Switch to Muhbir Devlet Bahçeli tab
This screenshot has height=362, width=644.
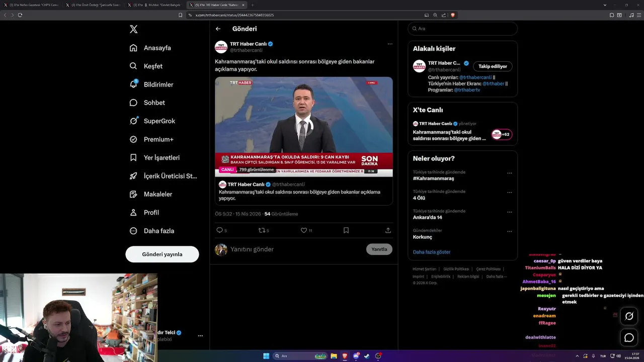point(155,5)
